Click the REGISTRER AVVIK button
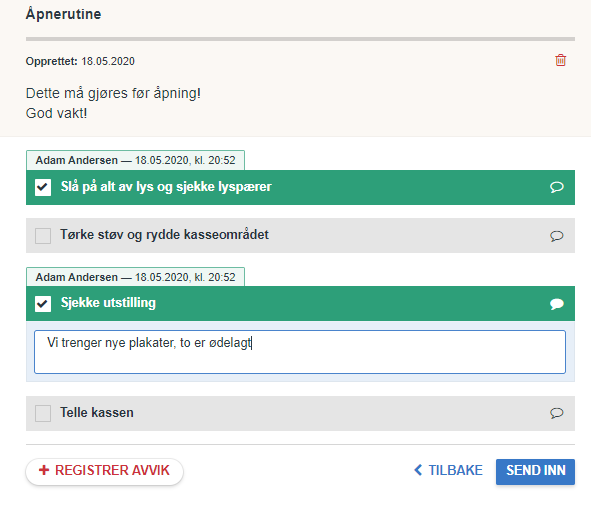 point(104,471)
